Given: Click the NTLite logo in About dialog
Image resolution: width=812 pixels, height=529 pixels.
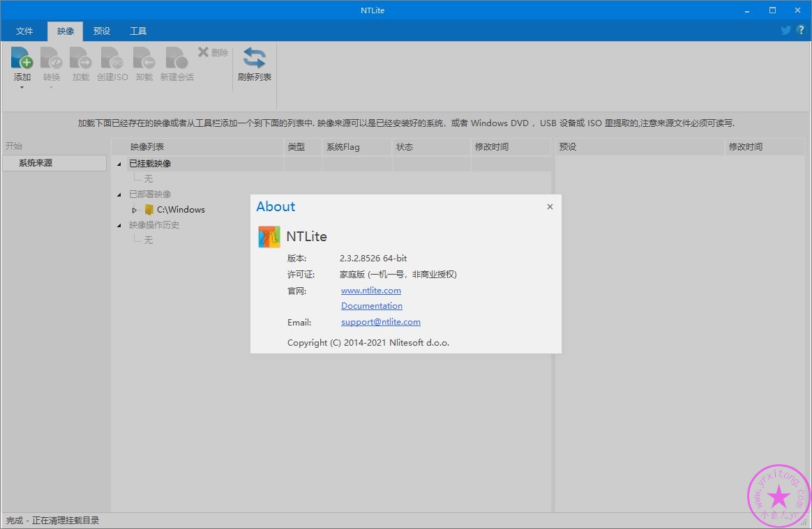Looking at the screenshot, I should point(269,236).
